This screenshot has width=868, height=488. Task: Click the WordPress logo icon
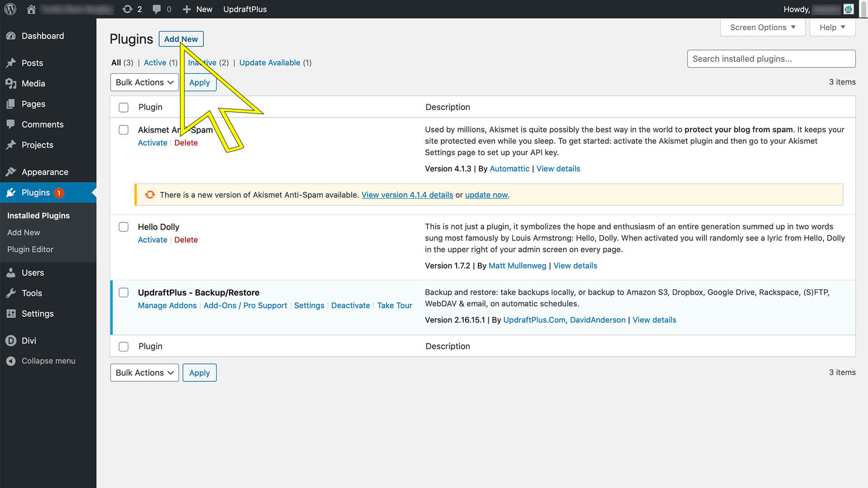point(11,9)
